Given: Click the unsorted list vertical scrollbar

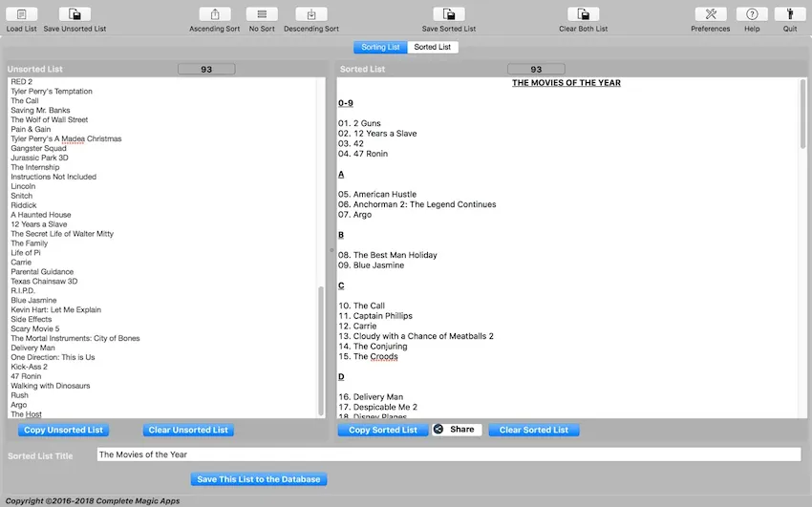Looking at the screenshot, I should (x=321, y=350).
